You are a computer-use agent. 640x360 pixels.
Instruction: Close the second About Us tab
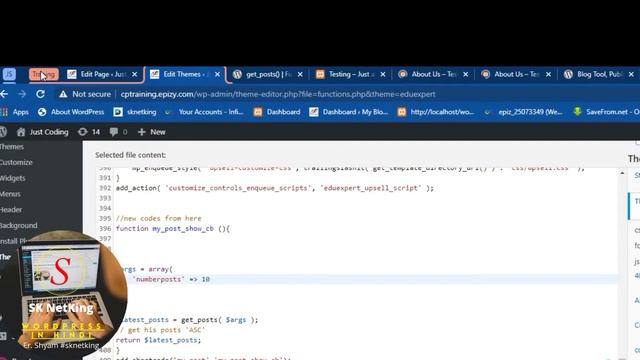pyautogui.click(x=549, y=74)
